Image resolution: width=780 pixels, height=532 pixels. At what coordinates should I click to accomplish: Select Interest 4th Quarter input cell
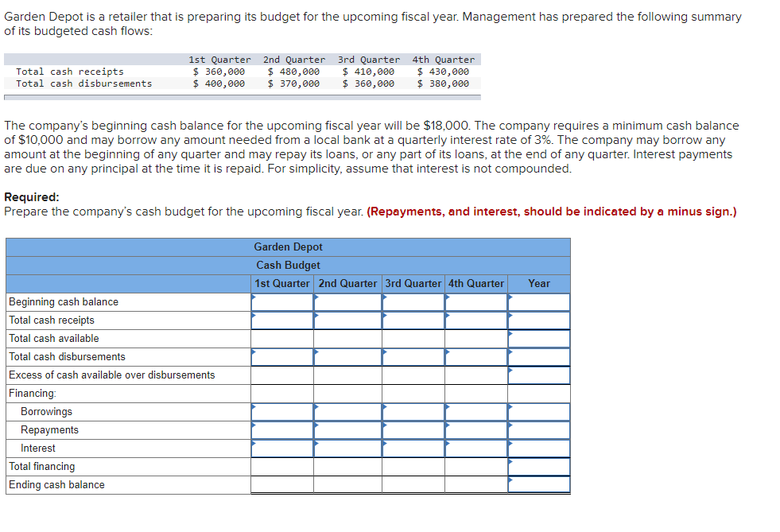coord(476,449)
